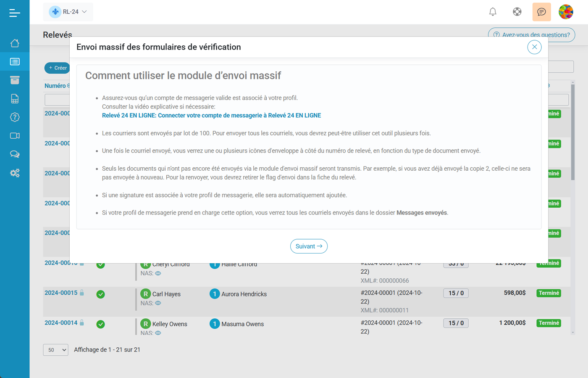Viewport: 588px width, 378px height.
Task: Open the sidebar hamburger menu
Action: 15,13
